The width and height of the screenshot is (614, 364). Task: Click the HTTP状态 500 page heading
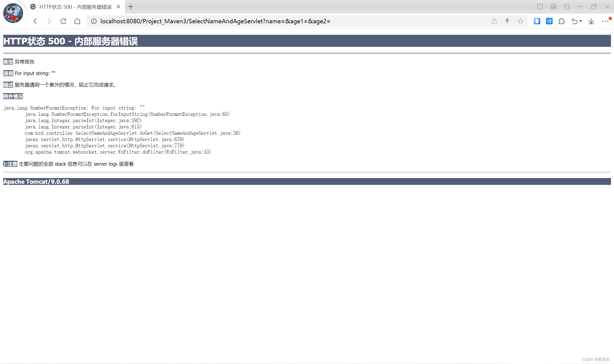[x=70, y=41]
